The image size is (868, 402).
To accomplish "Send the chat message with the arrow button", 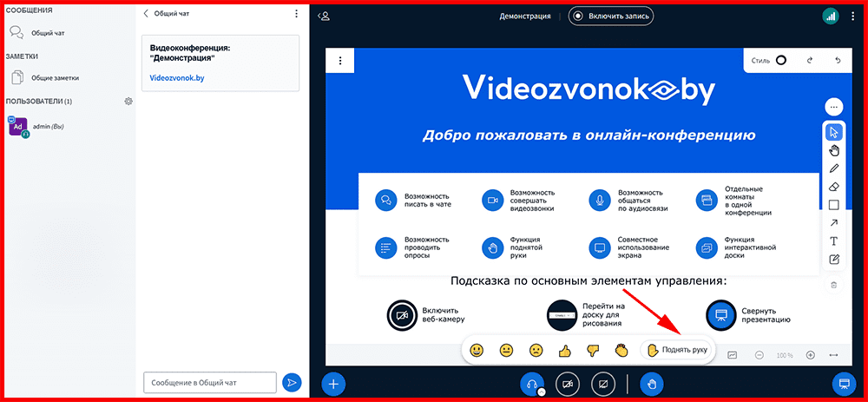I will [x=292, y=382].
